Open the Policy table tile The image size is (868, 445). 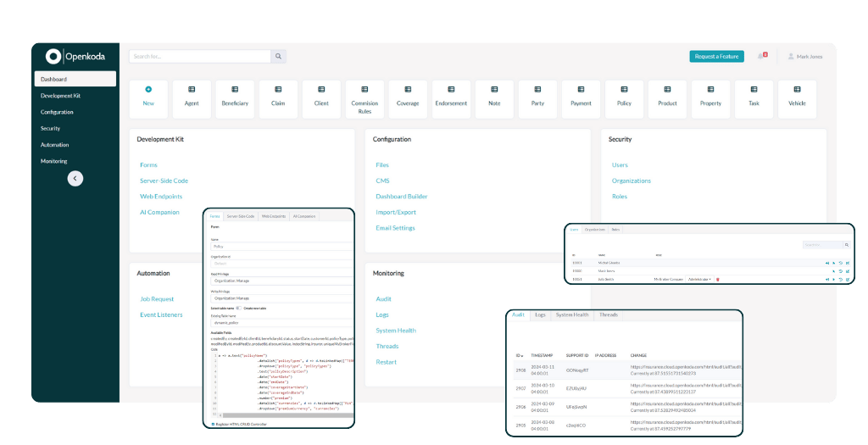coord(624,98)
